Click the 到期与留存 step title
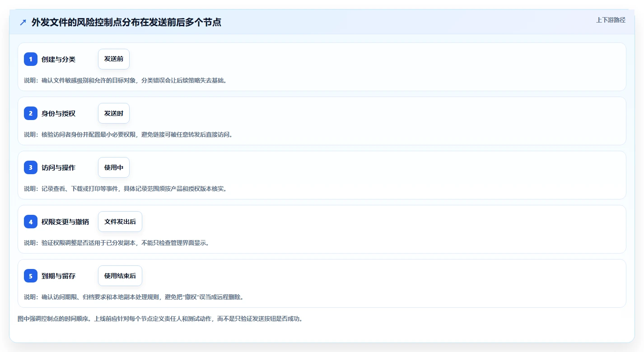The image size is (644, 352). pyautogui.click(x=58, y=276)
